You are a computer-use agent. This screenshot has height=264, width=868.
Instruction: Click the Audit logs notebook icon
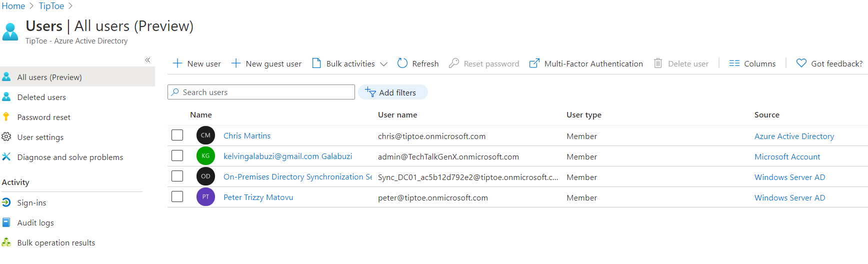[6, 222]
